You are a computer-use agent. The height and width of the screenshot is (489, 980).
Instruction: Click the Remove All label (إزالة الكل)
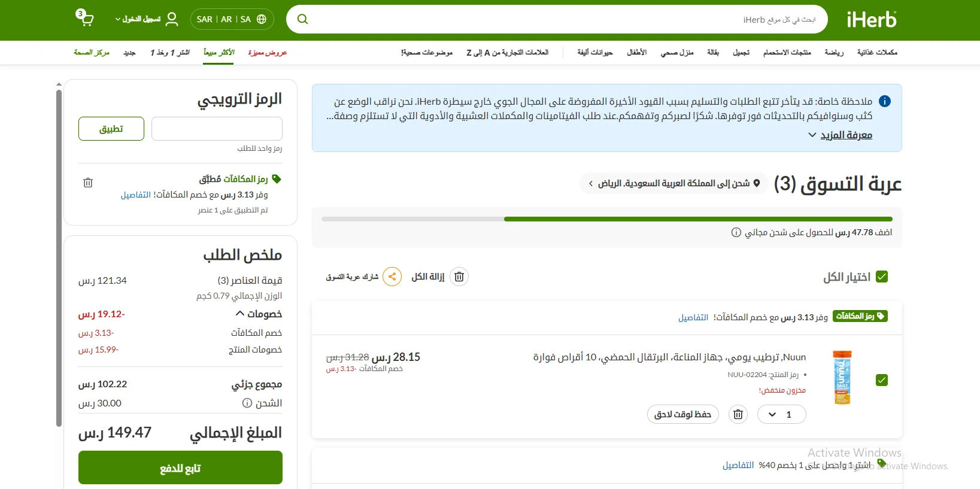428,277
